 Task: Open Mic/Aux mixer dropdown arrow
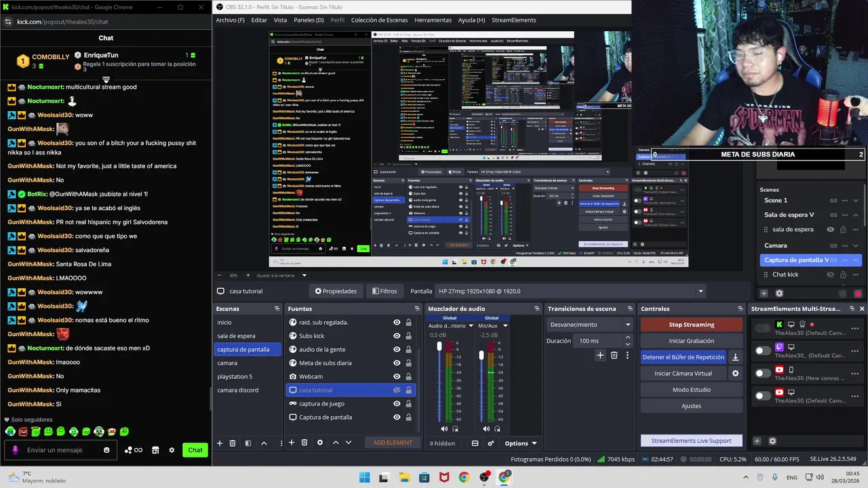pyautogui.click(x=505, y=326)
